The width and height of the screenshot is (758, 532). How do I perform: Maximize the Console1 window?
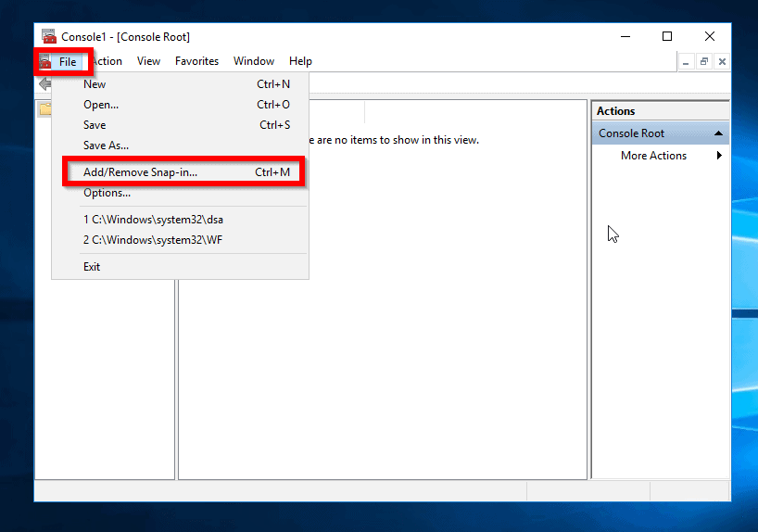[x=667, y=36]
